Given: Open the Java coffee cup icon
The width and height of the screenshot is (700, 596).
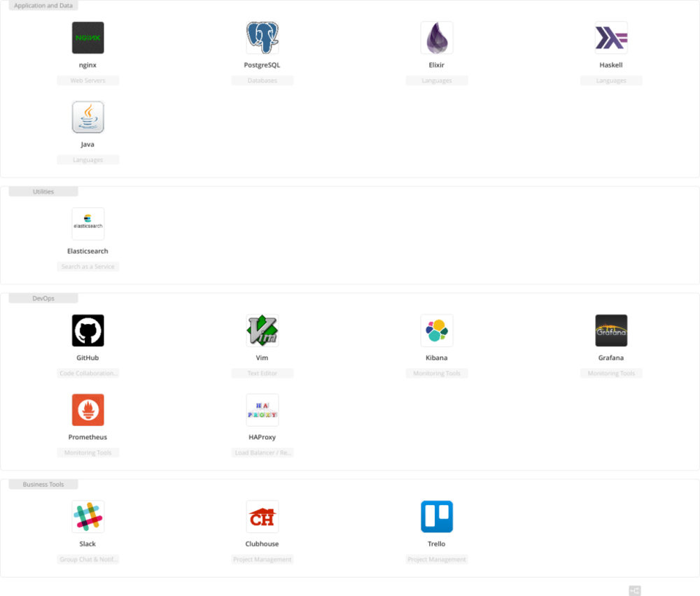Looking at the screenshot, I should click(x=88, y=117).
